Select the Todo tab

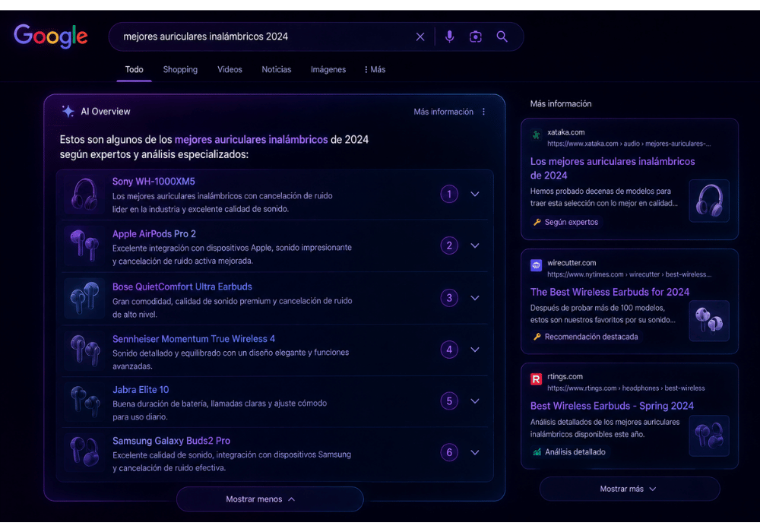tap(135, 69)
